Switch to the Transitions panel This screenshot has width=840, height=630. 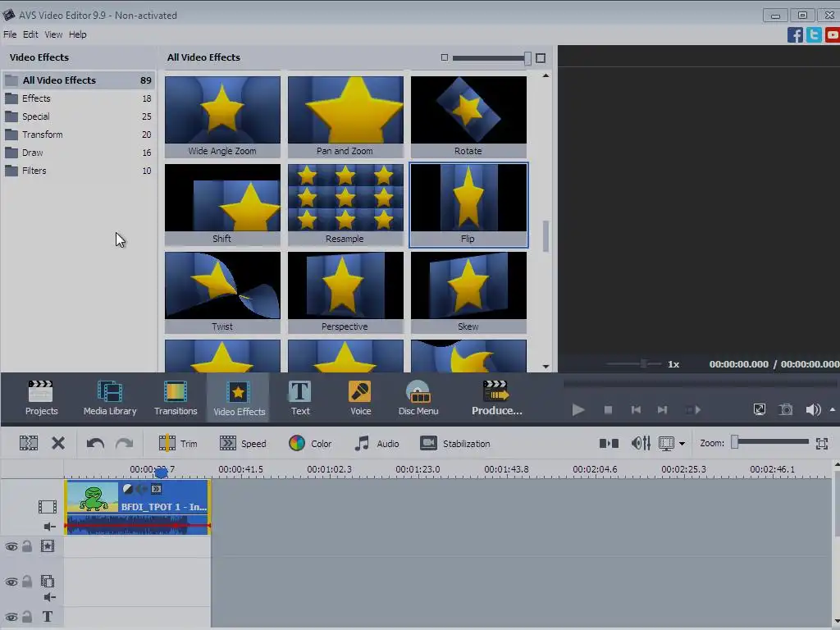point(176,398)
